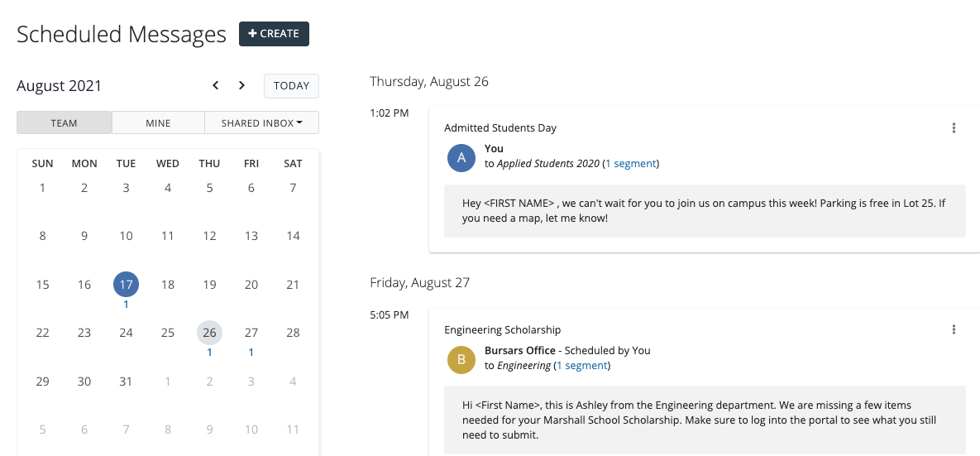Open kebab menu for Admitted Students Day
The width and height of the screenshot is (980, 456).
954,127
